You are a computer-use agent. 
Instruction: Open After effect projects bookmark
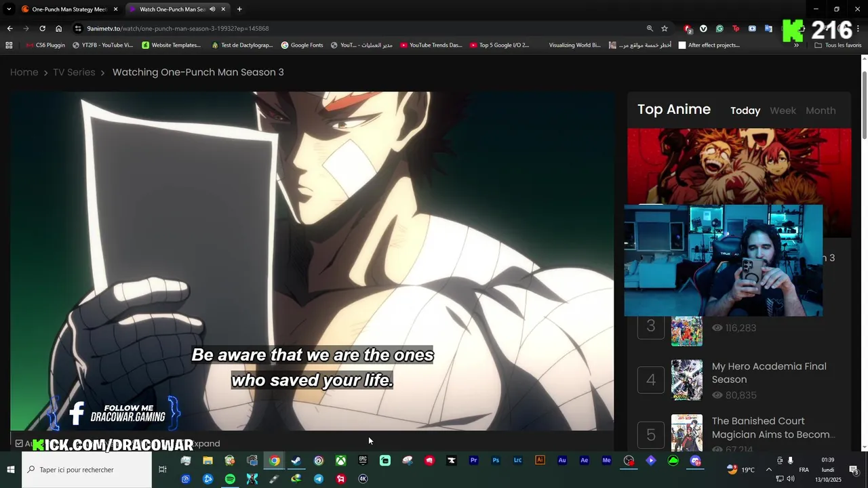tap(709, 45)
